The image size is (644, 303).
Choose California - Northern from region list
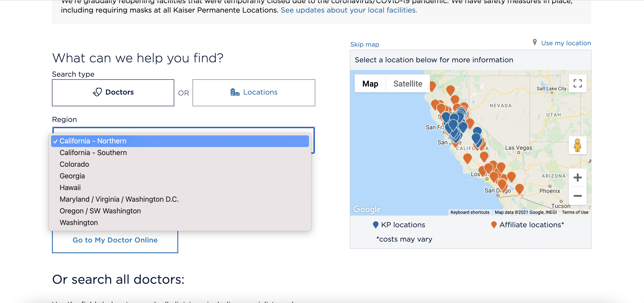pos(180,141)
